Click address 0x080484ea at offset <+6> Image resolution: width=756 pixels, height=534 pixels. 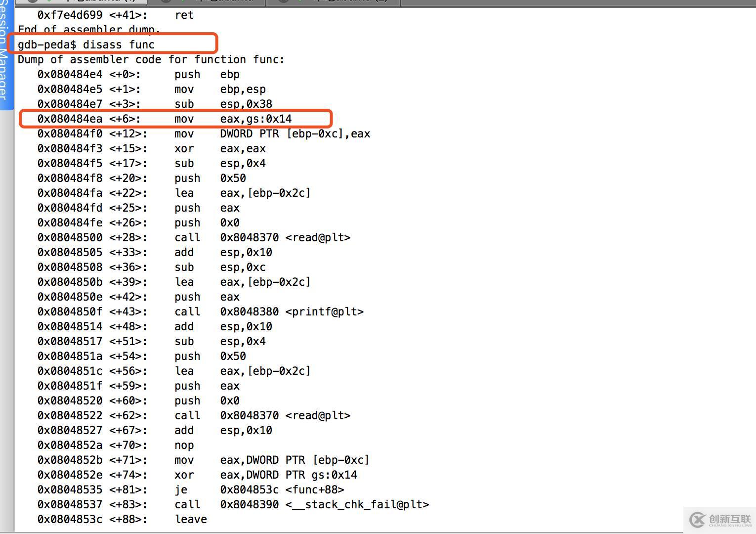tap(70, 119)
